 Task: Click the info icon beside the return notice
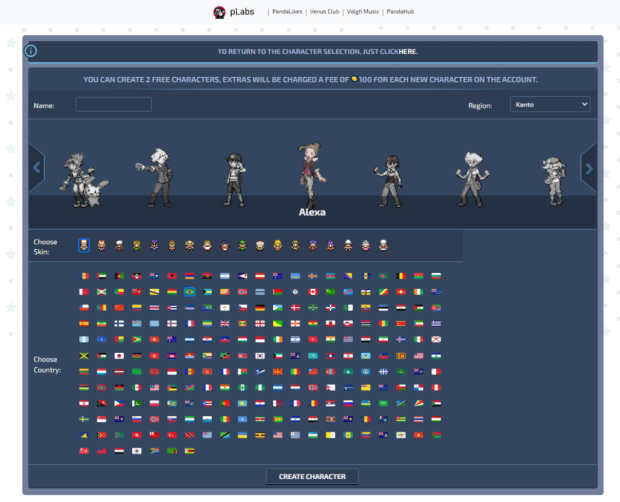(31, 51)
